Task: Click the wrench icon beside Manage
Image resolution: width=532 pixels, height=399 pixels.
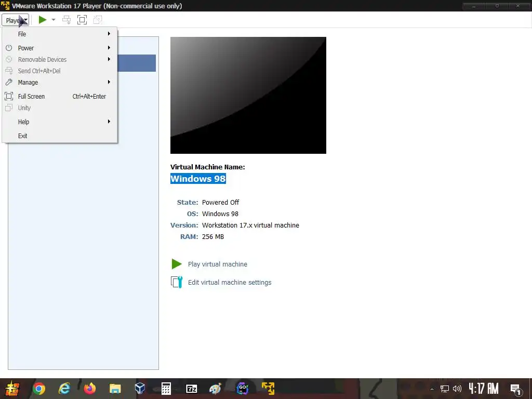Action: click(9, 82)
